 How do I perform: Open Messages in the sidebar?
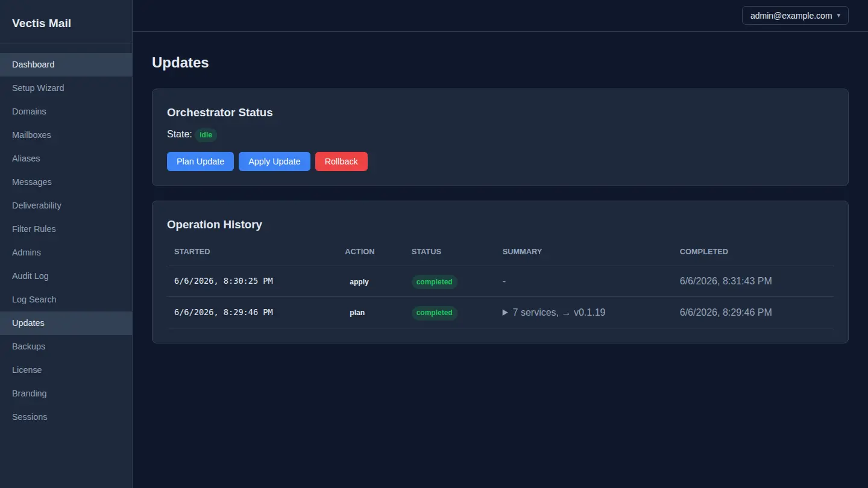[x=66, y=182]
